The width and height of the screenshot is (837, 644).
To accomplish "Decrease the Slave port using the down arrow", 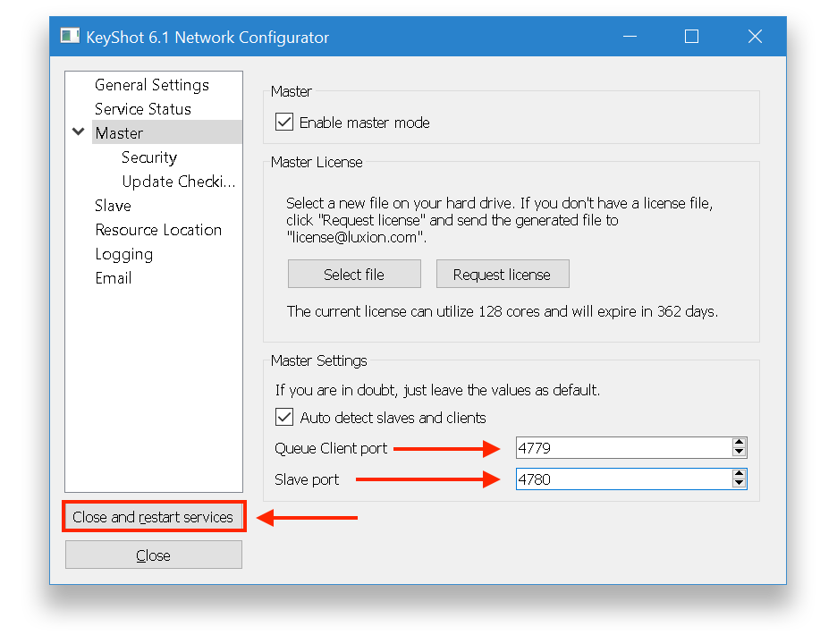I will click(x=740, y=483).
